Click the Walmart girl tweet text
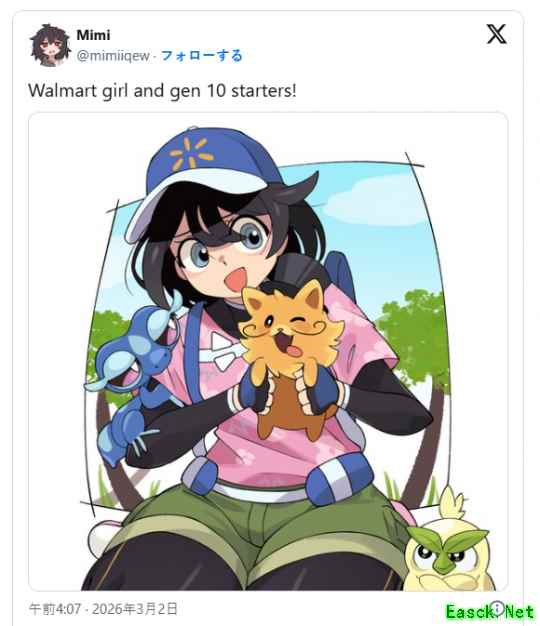This screenshot has height=626, width=540. (162, 90)
